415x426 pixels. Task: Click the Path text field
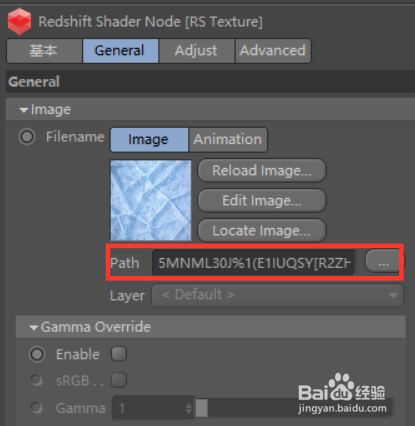pos(253,263)
